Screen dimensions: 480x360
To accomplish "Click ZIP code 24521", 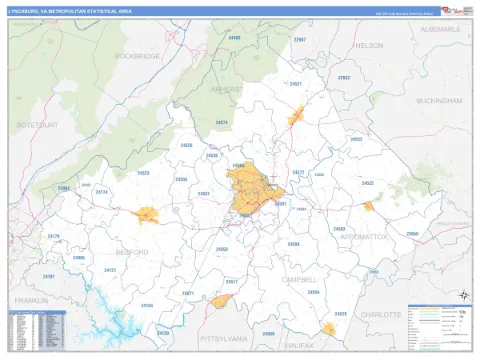I will [x=296, y=84].
